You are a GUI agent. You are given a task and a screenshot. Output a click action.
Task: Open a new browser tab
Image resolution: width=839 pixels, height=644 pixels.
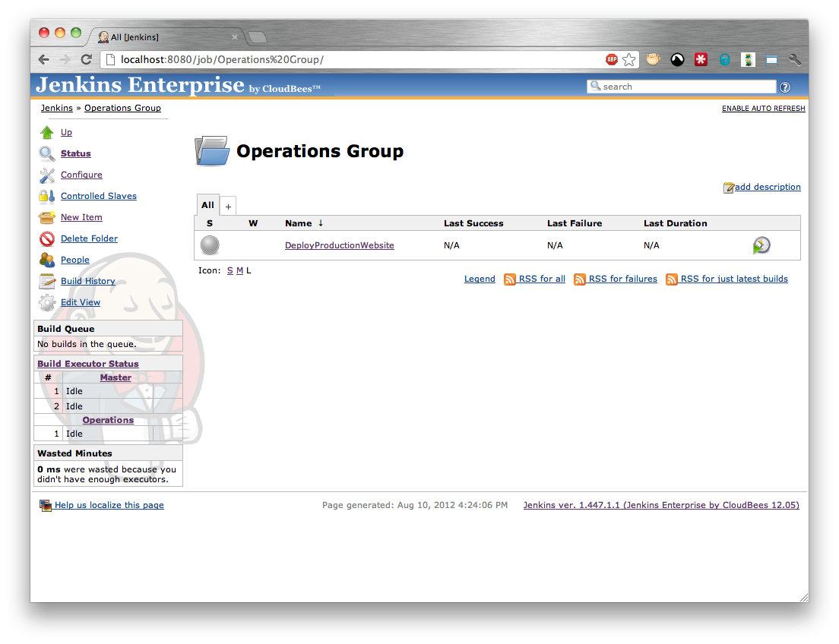point(258,37)
